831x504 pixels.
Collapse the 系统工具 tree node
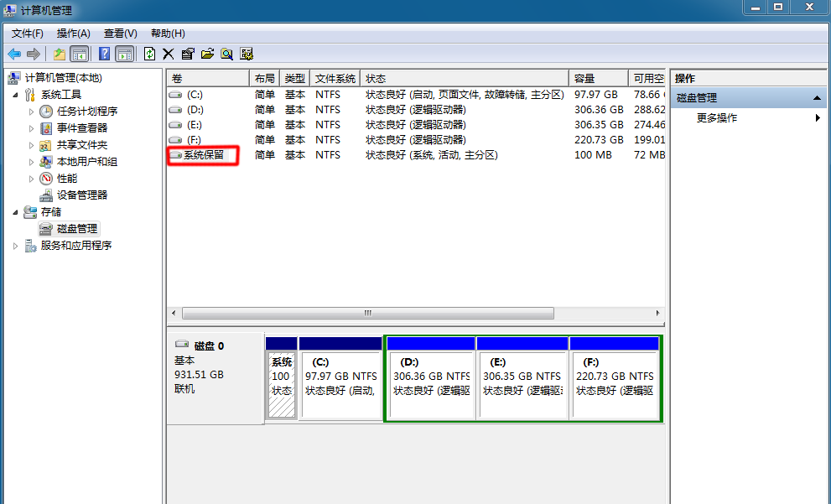pos(17,95)
